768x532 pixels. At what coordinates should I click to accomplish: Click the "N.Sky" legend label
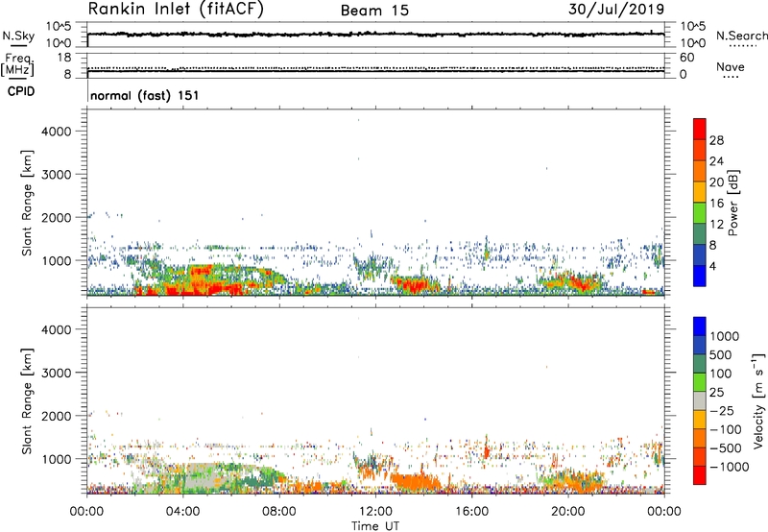tap(18, 36)
